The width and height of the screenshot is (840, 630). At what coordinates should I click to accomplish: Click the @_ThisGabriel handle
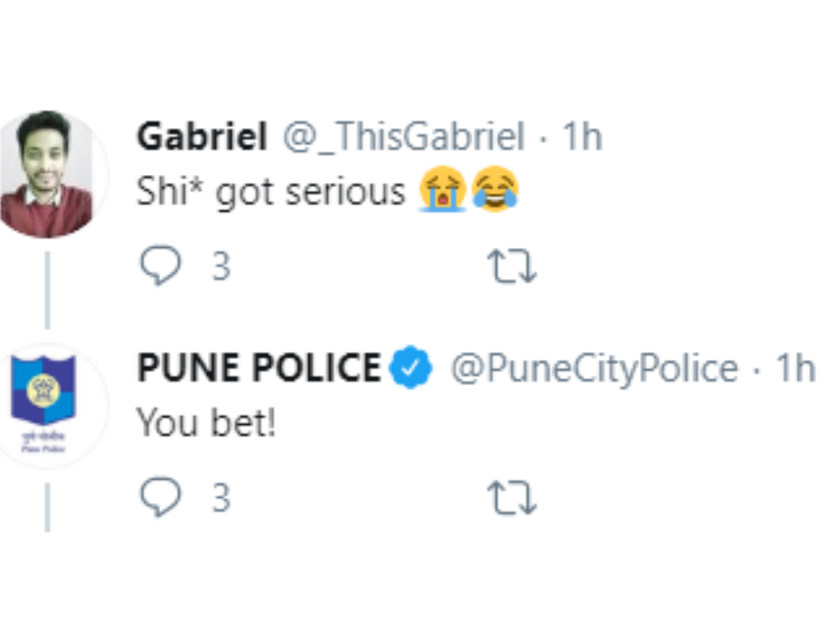pyautogui.click(x=402, y=137)
